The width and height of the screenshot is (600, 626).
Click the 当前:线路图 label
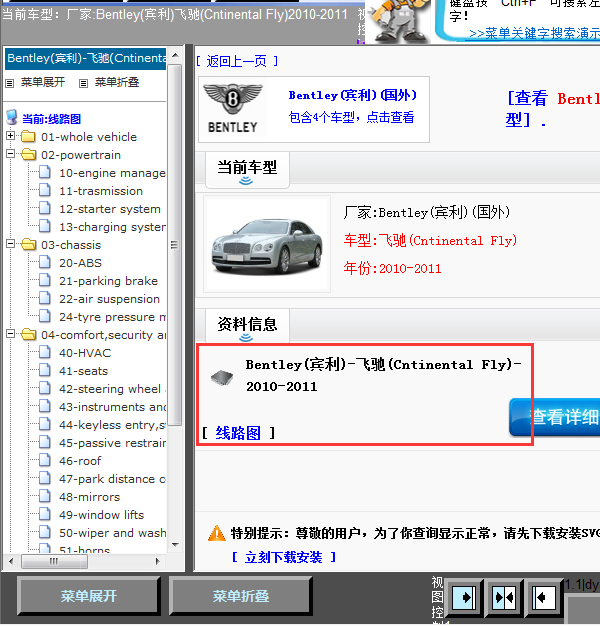click(51, 119)
